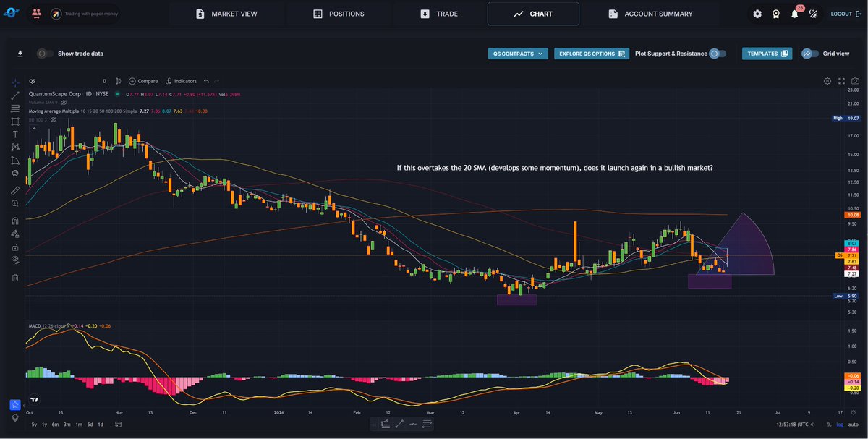
Task: Toggle auto scale mode
Action: 854,424
